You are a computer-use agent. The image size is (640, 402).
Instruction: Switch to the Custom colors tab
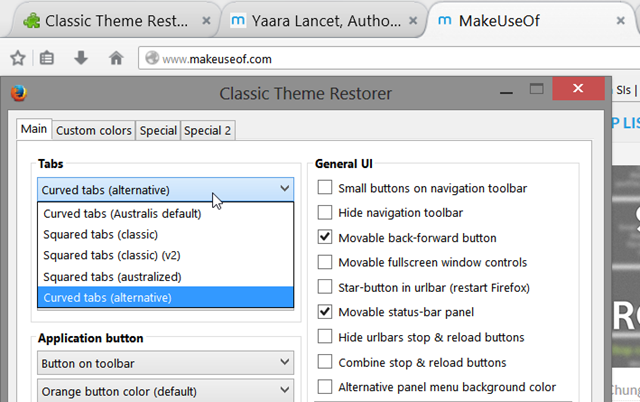click(93, 130)
